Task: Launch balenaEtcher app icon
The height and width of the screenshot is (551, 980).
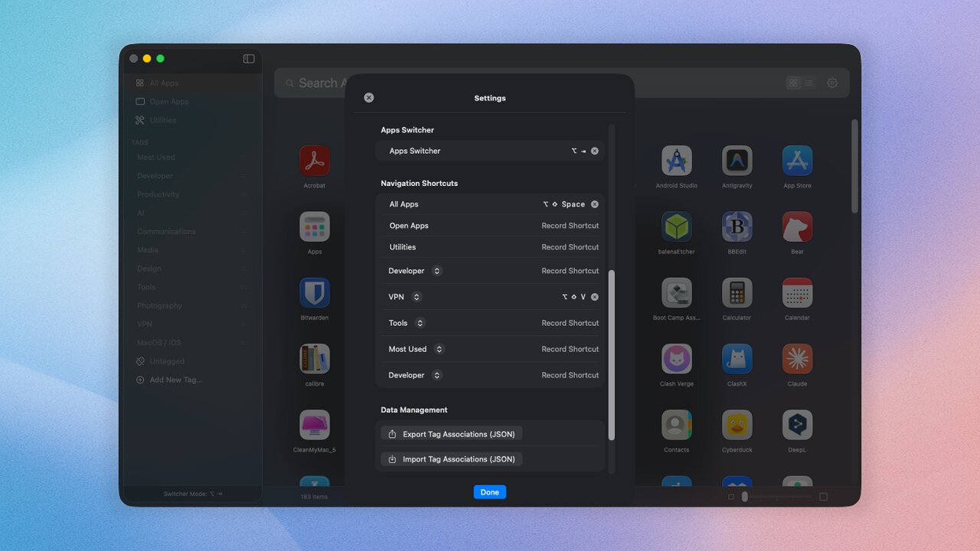Action: click(x=677, y=227)
